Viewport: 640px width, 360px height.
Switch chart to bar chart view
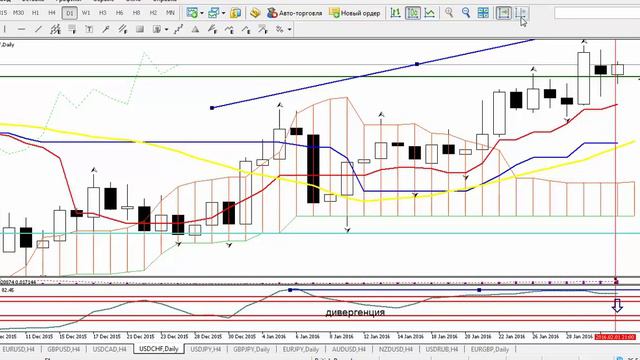coord(395,13)
